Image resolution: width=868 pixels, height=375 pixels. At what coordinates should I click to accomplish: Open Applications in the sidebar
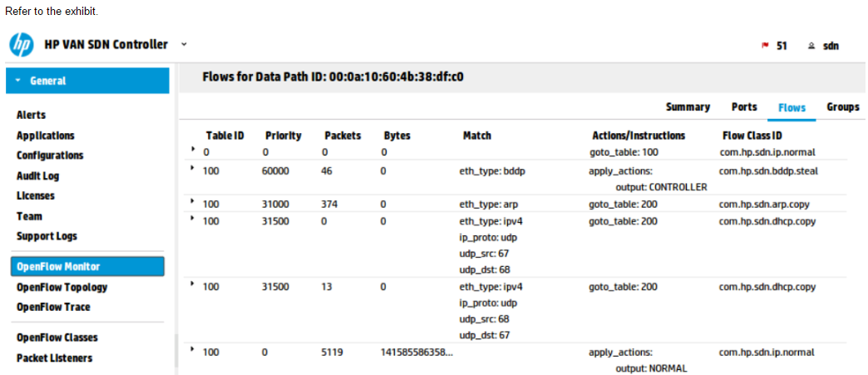pyautogui.click(x=46, y=136)
